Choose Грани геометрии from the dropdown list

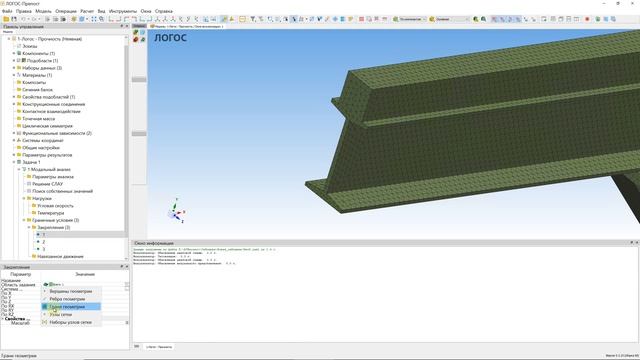71,307
